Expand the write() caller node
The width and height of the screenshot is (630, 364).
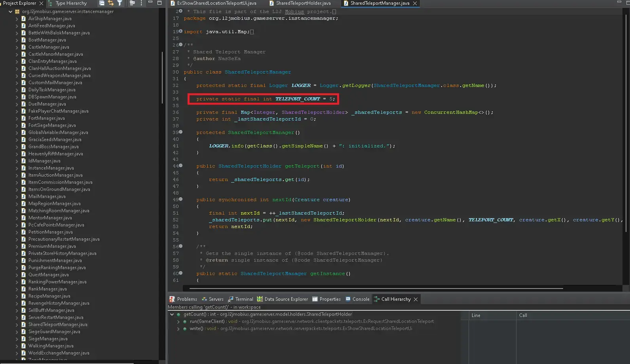(x=178, y=329)
